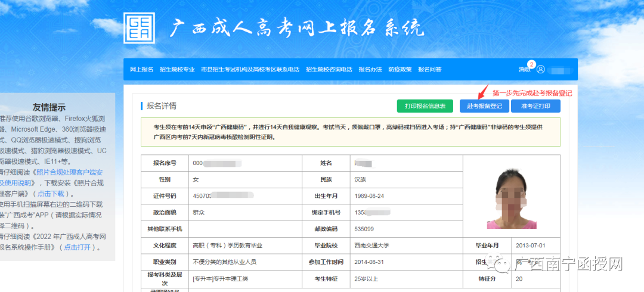Click the 特征分 value 20
Viewport: 644px width, 292px height.
click(x=519, y=279)
